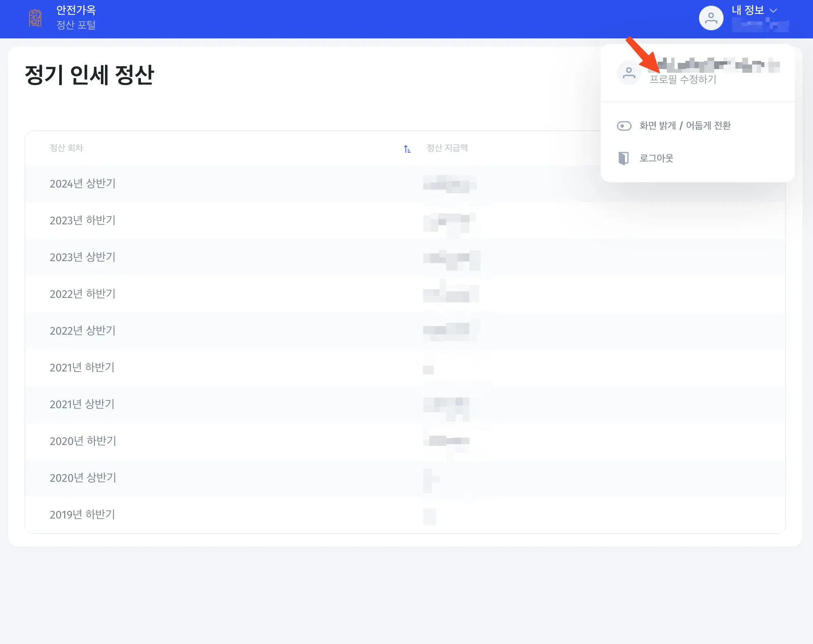This screenshot has height=644, width=813.
Task: Open the 2024년 상반기 settlement row
Action: pyautogui.click(x=83, y=184)
